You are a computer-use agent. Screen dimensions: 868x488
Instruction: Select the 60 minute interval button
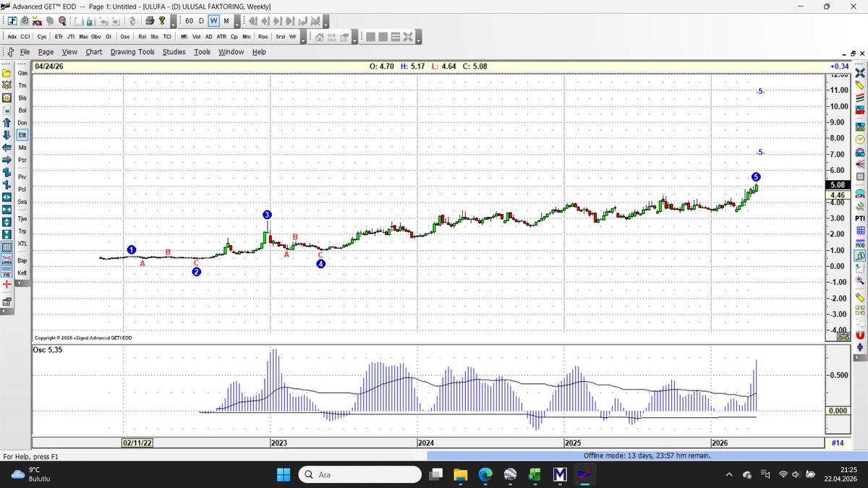pyautogui.click(x=189, y=21)
